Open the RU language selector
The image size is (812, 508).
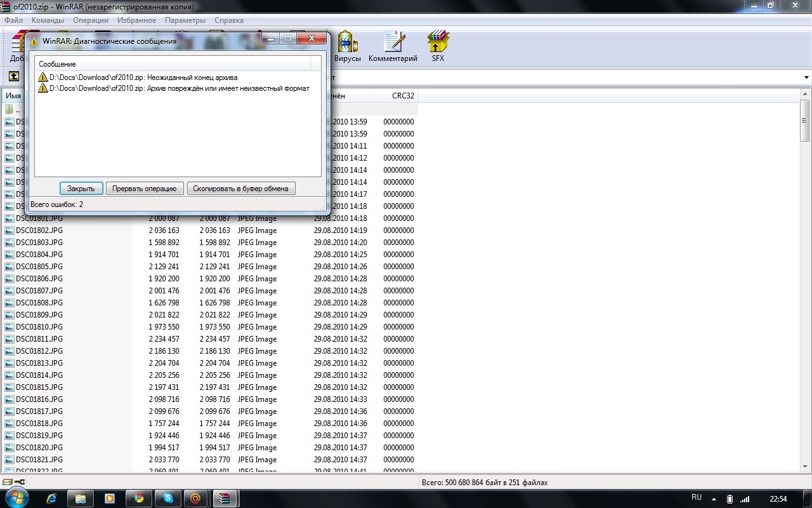tap(697, 498)
